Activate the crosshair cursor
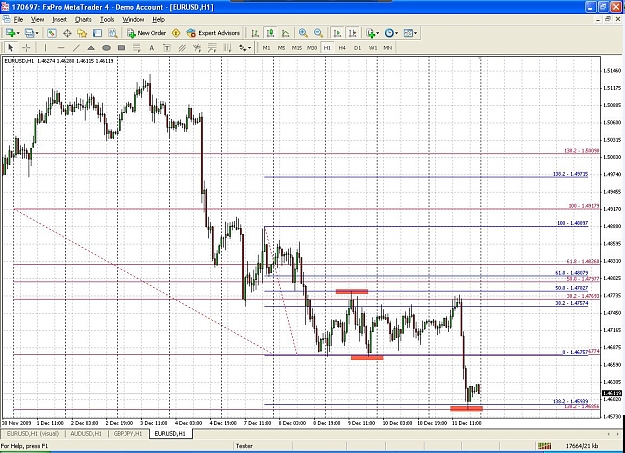The height and width of the screenshot is (453, 625). (x=26, y=48)
